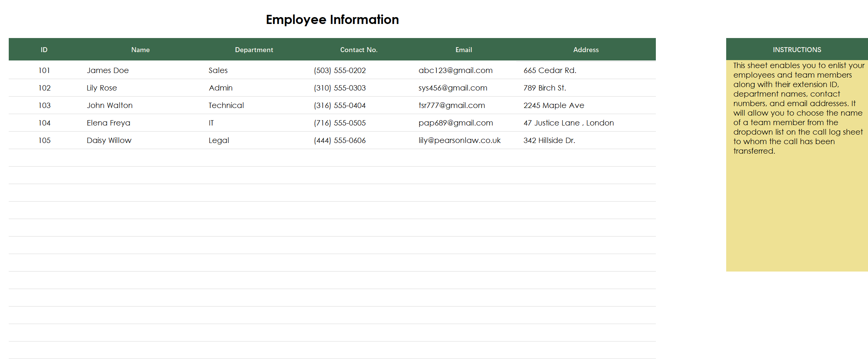Viewport: 868px width, 359px height.
Task: Select email sys456@gmail.com
Action: tap(453, 88)
